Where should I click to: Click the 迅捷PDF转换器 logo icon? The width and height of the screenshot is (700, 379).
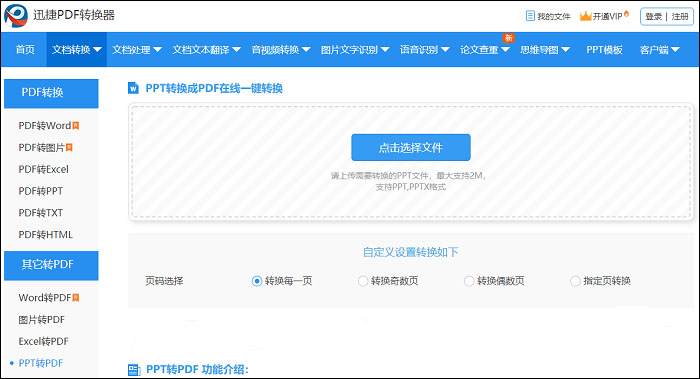point(16,16)
